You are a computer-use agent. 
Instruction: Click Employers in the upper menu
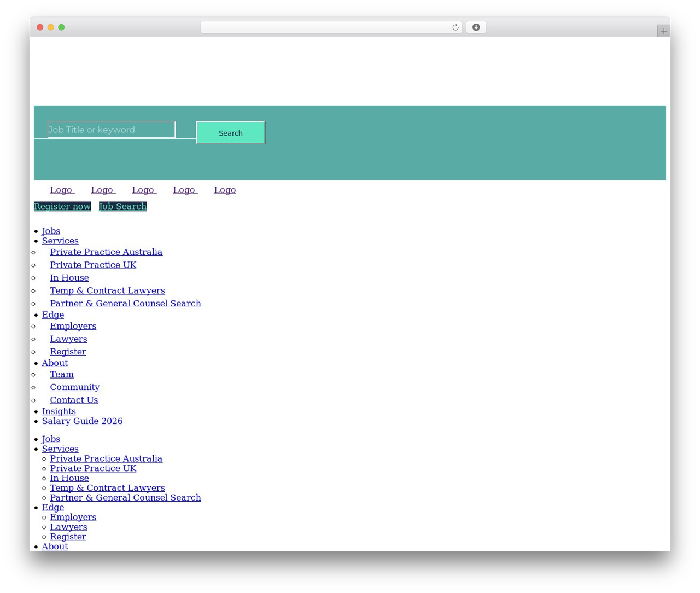coord(73,326)
